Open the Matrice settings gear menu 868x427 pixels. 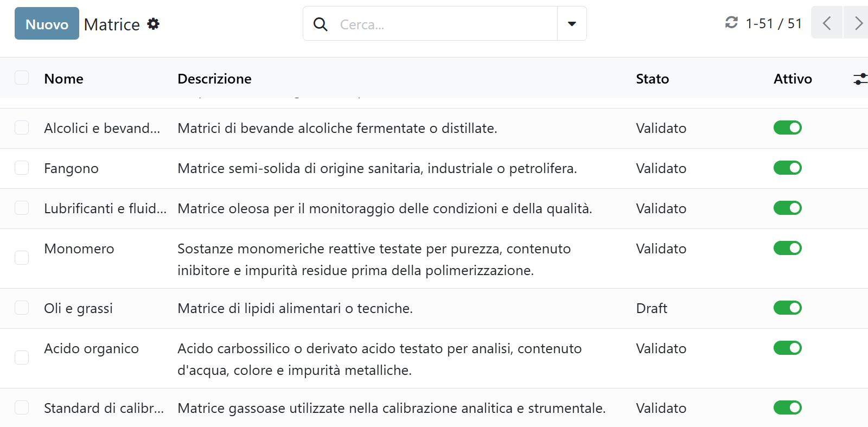tap(154, 24)
